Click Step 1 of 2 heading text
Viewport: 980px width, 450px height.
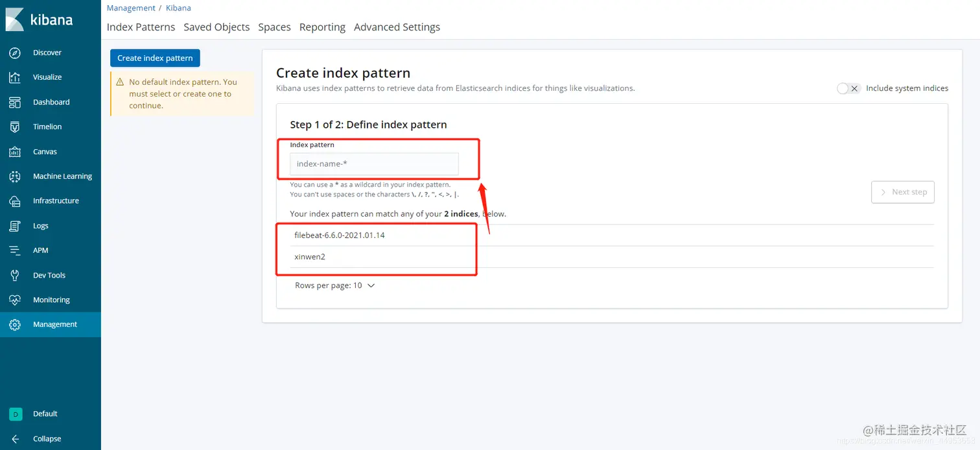[368, 124]
